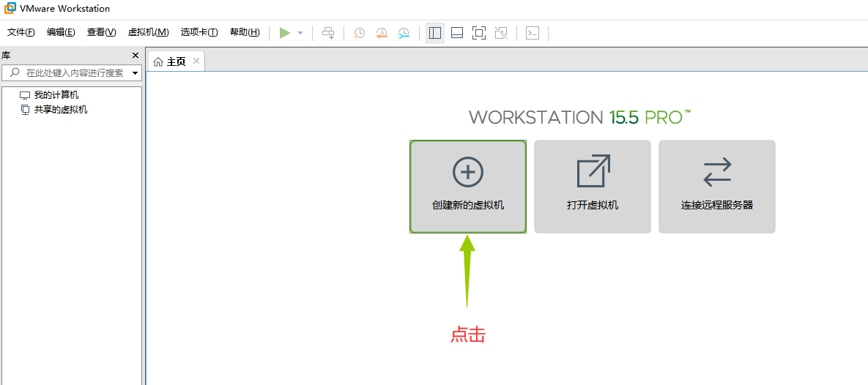868x385 pixels.
Task: Enter full screen mode icon
Action: click(479, 33)
